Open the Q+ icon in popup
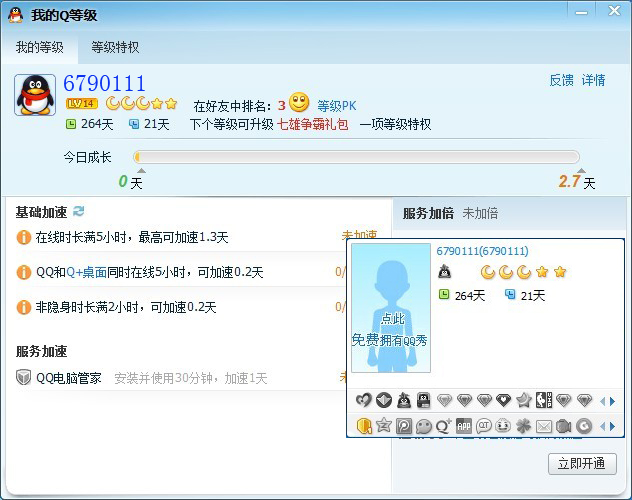Image resolution: width=632 pixels, height=500 pixels. point(444,425)
